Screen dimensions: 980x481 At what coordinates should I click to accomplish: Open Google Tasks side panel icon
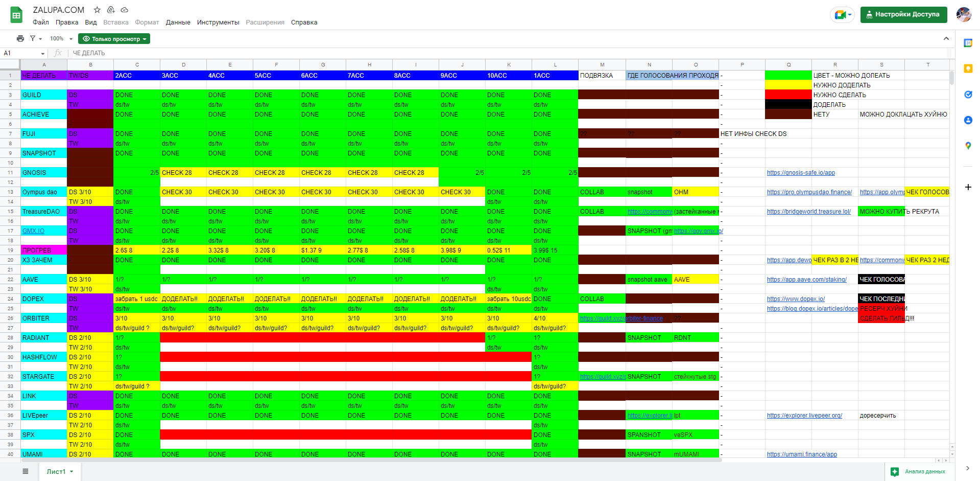pyautogui.click(x=968, y=95)
